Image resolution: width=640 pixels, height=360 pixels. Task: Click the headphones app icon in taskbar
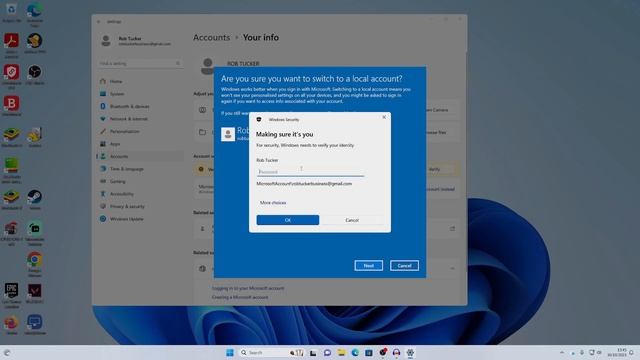pyautogui.click(x=396, y=353)
